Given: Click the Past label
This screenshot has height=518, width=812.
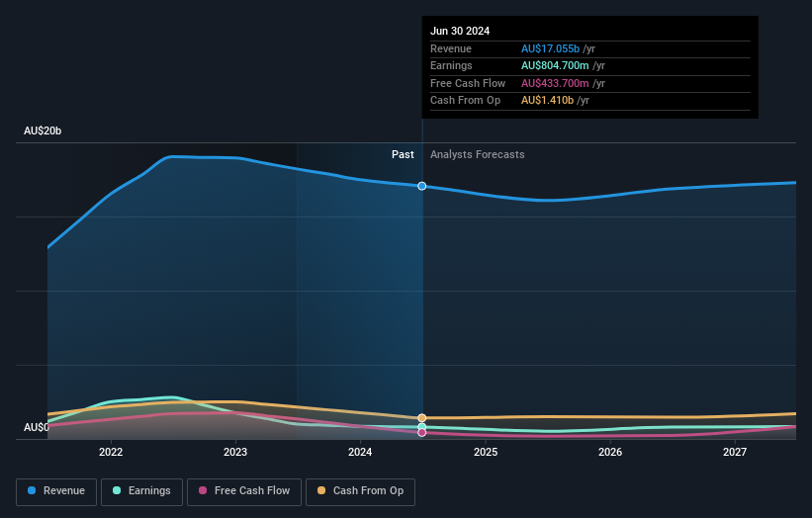Looking at the screenshot, I should (403, 154).
